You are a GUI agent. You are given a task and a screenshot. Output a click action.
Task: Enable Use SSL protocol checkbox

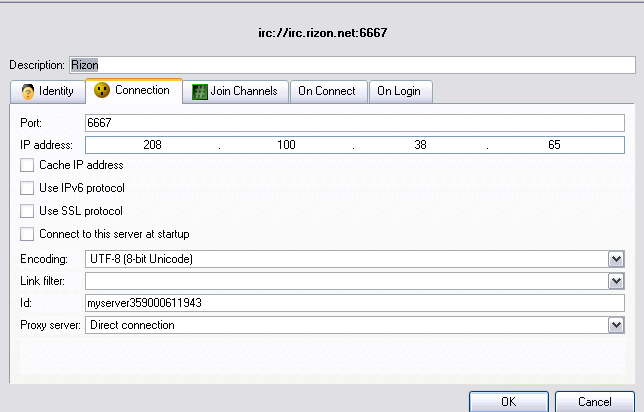pyautogui.click(x=27, y=211)
